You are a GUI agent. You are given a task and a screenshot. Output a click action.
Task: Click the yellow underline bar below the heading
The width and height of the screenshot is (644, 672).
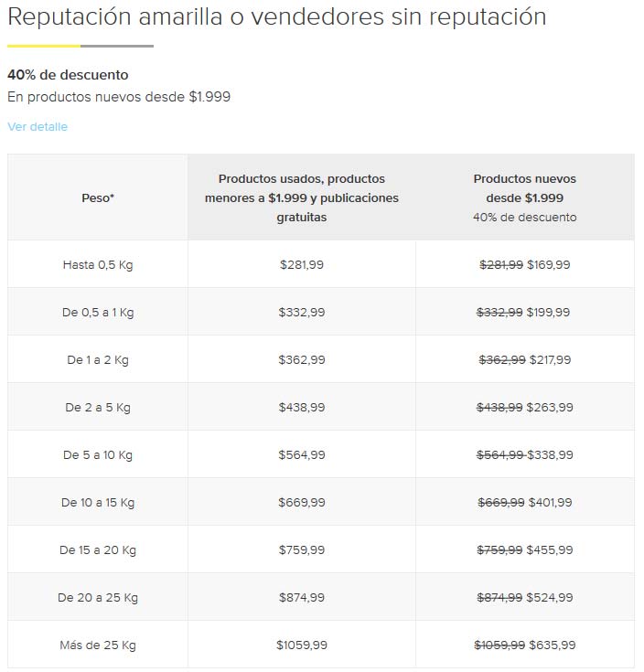click(44, 46)
